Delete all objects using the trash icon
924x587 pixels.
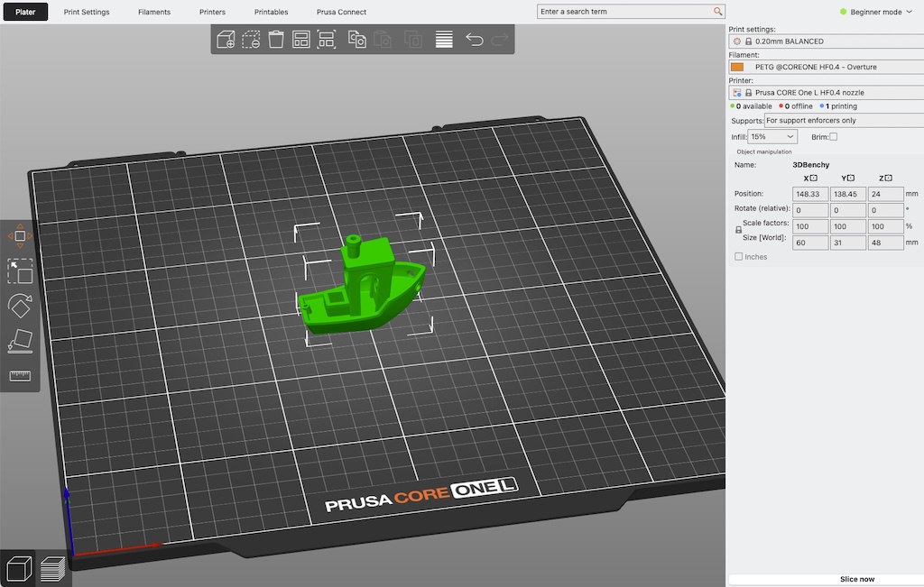point(276,40)
